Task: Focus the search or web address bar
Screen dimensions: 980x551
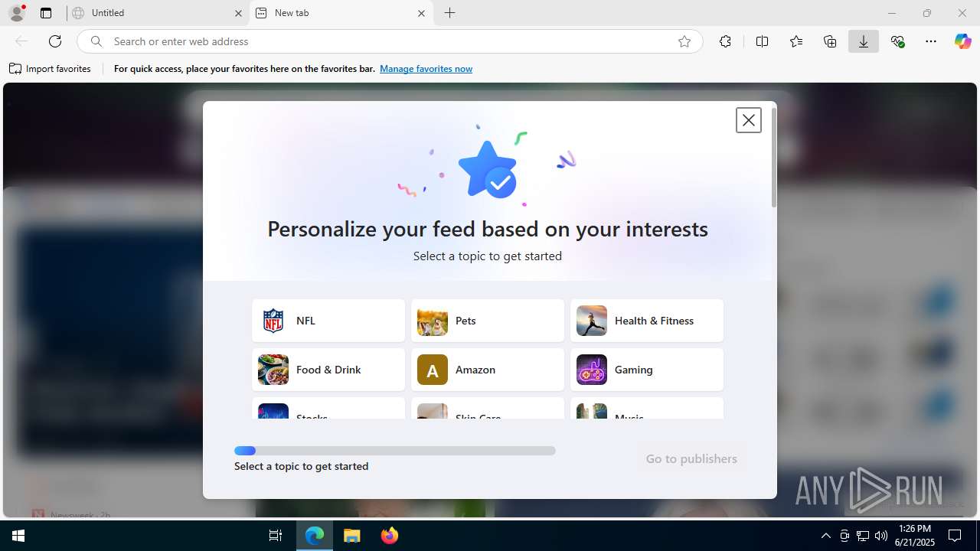Action: tap(390, 41)
